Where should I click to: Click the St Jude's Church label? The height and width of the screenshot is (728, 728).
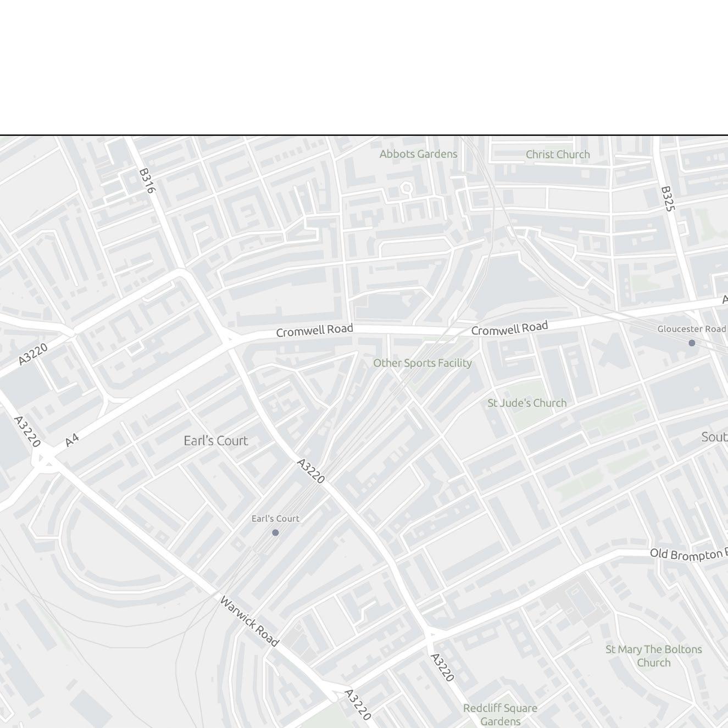pos(527,403)
